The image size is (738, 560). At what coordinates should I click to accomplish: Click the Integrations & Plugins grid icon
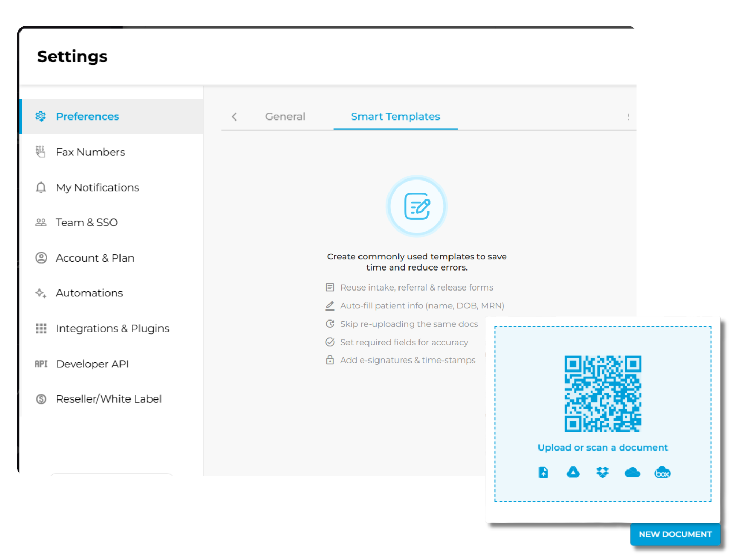tap(41, 328)
